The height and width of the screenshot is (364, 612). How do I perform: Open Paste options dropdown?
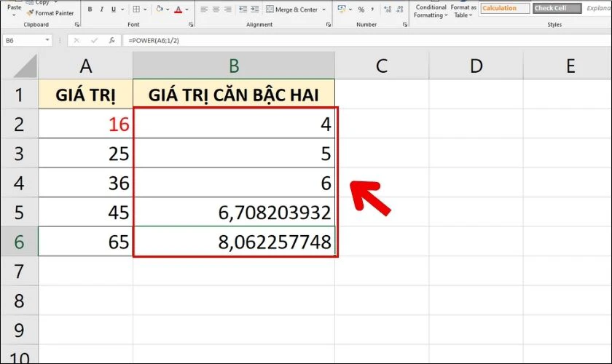pyautogui.click(x=14, y=15)
